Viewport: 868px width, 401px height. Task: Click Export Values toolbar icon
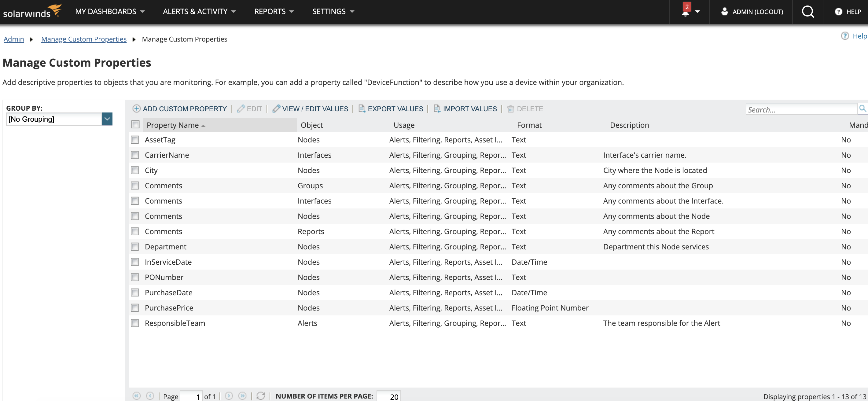(362, 109)
